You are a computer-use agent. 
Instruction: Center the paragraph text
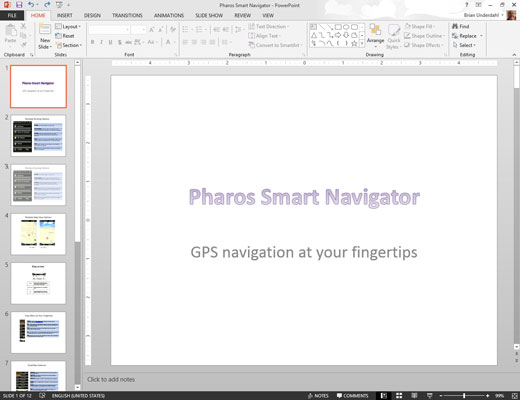click(194, 42)
